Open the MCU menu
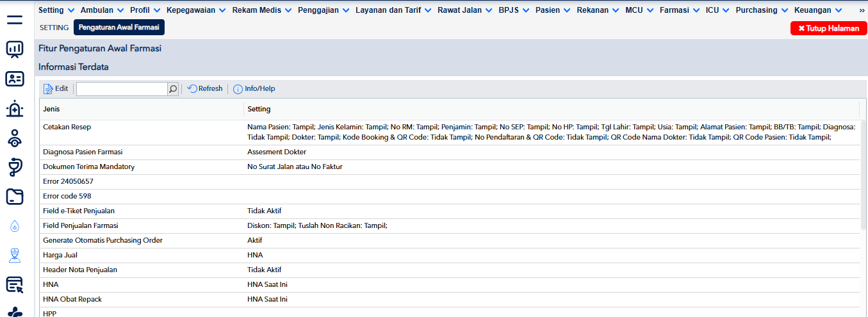This screenshot has height=317, width=868. coord(639,10)
